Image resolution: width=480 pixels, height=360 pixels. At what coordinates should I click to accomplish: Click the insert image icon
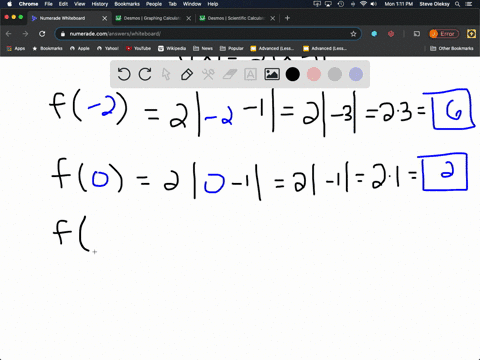(x=272, y=74)
